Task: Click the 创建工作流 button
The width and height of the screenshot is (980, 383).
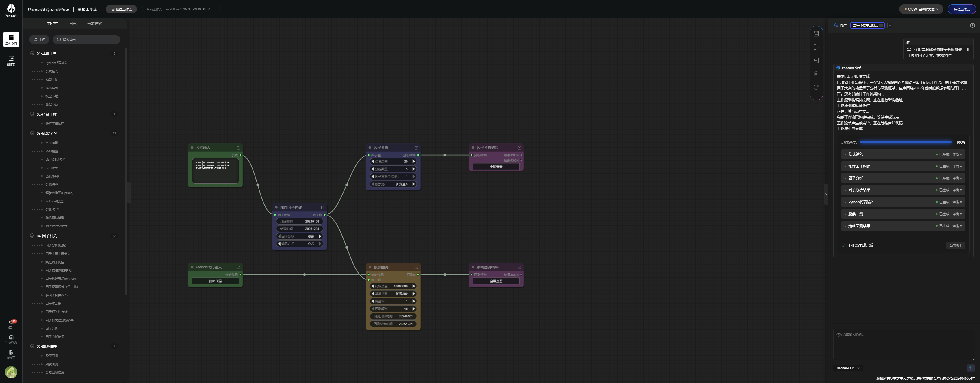Action: pyautogui.click(x=121, y=9)
